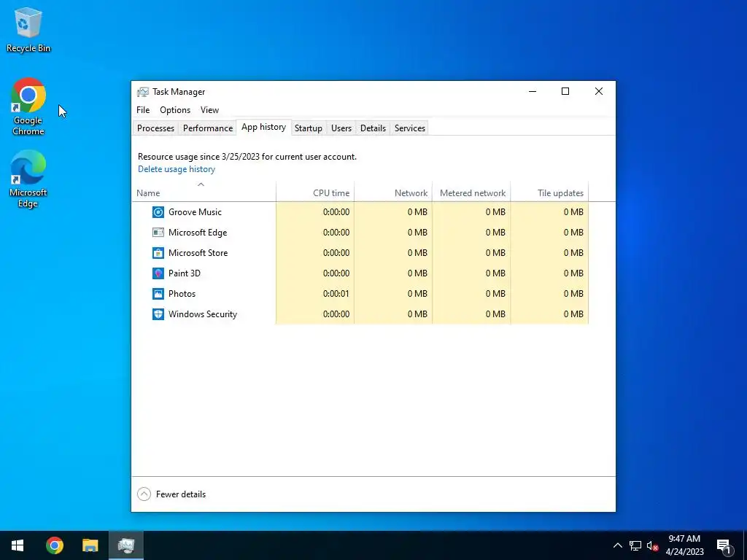Open the View menu
The height and width of the screenshot is (560, 747).
[209, 110]
